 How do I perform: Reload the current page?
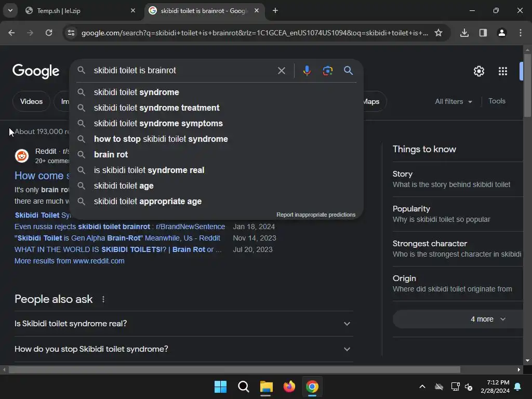click(x=49, y=33)
